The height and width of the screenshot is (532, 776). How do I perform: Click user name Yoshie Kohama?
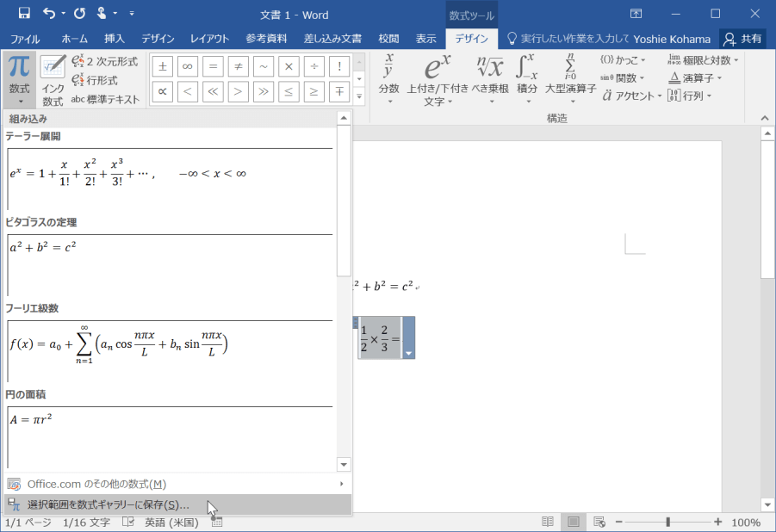tap(672, 39)
